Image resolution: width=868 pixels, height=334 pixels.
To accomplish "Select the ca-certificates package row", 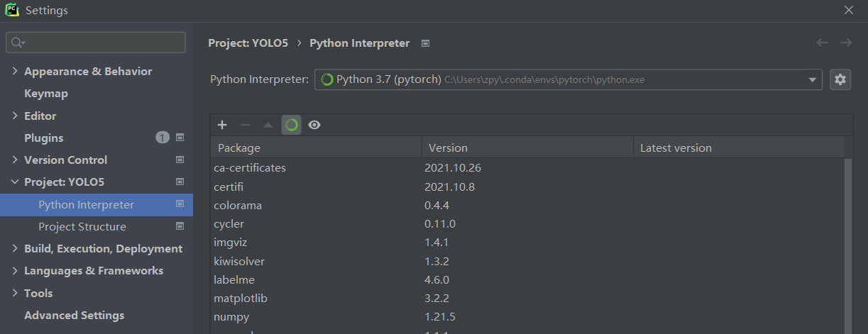I will (527, 168).
